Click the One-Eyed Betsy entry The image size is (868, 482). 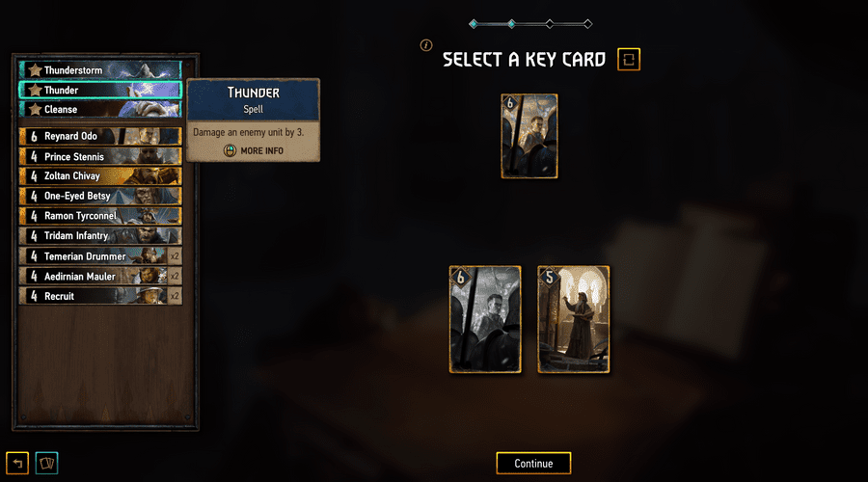click(100, 196)
